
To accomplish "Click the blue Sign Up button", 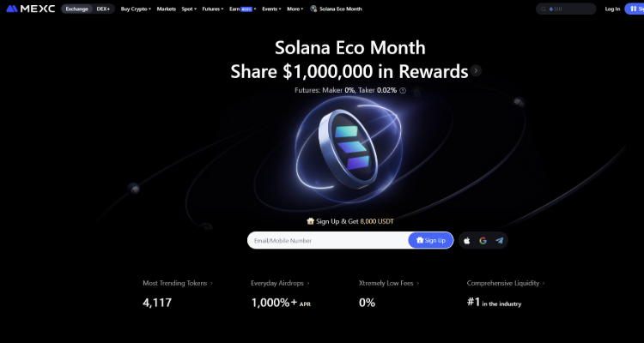I will pyautogui.click(x=430, y=240).
